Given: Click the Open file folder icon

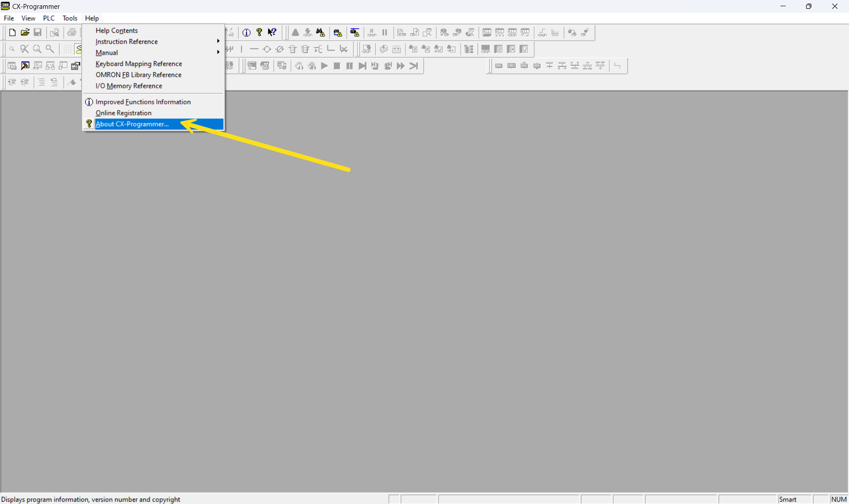Looking at the screenshot, I should (x=25, y=32).
